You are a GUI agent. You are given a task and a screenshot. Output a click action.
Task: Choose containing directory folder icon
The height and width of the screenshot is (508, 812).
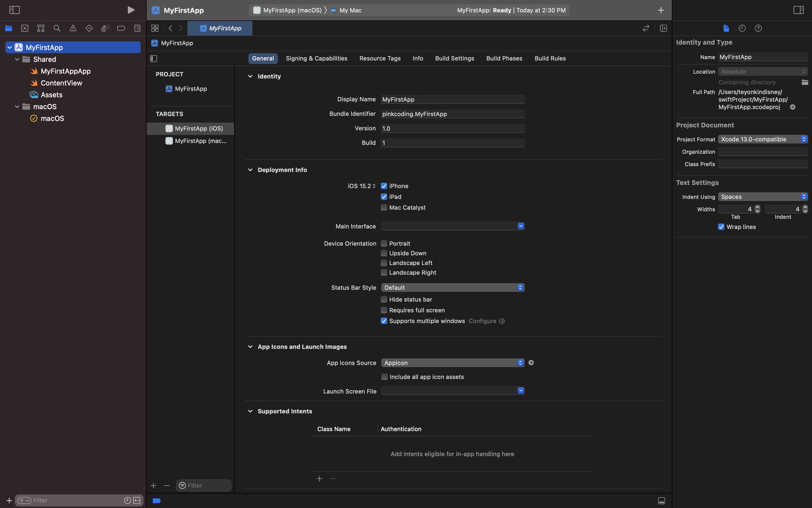click(x=805, y=82)
